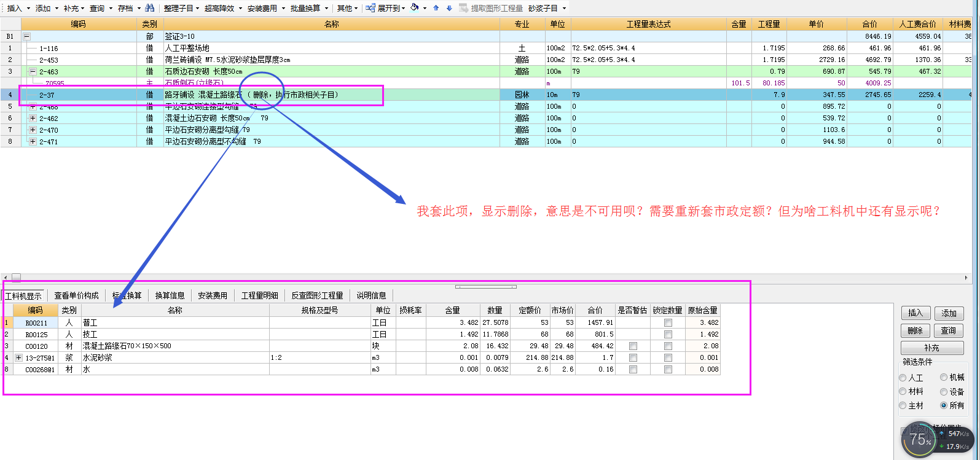Click the move-up blue arrow icon
980x460 pixels.
tap(436, 8)
